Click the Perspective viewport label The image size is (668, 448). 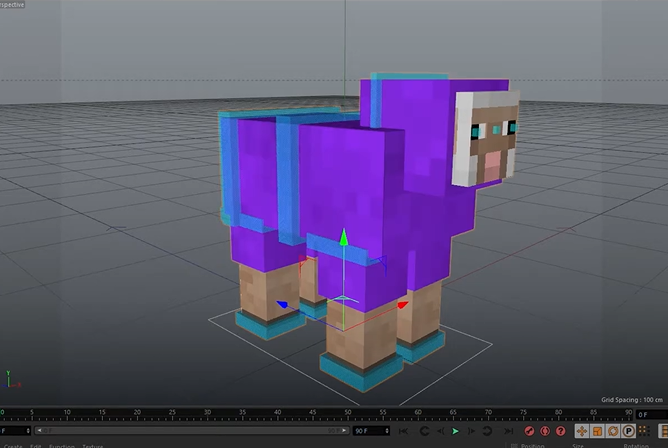[12, 4]
